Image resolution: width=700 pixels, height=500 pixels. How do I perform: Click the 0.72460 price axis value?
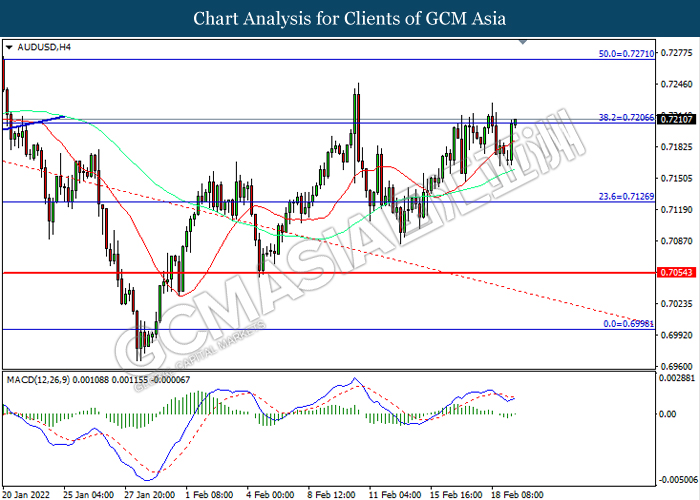coord(676,84)
